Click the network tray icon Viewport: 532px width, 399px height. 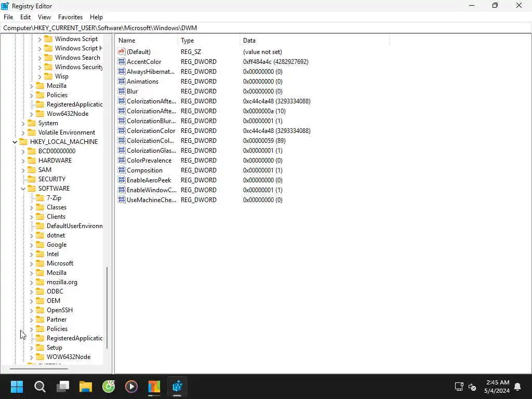coord(459,387)
